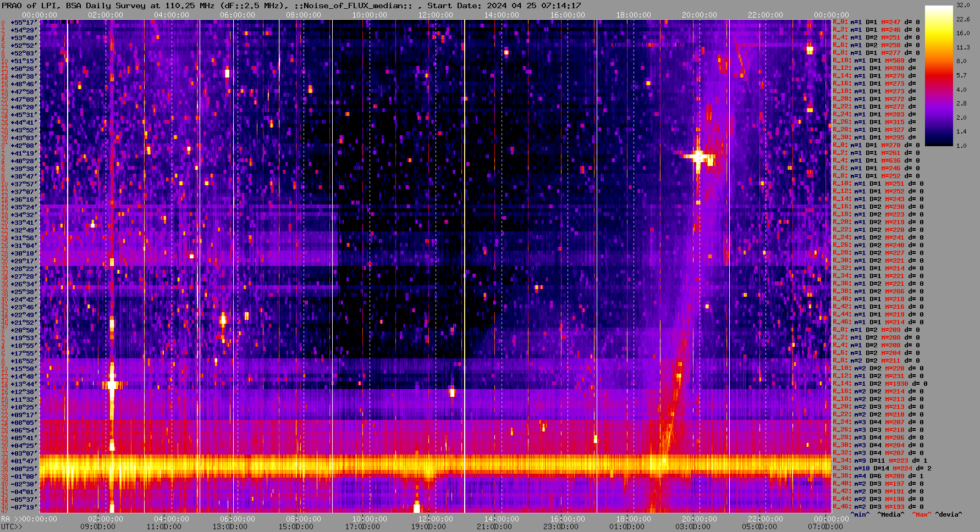The height and width of the screenshot is (532, 980).
Task: Click the bright cross-shaped source on the +13°44' row
Action: click(112, 384)
